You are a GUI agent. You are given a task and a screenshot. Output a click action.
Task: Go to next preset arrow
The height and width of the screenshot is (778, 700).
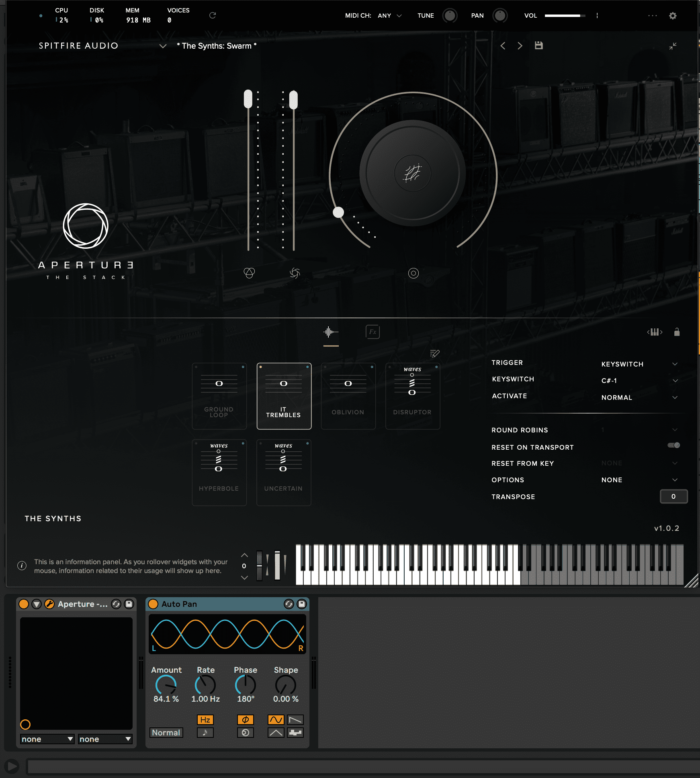pos(520,46)
